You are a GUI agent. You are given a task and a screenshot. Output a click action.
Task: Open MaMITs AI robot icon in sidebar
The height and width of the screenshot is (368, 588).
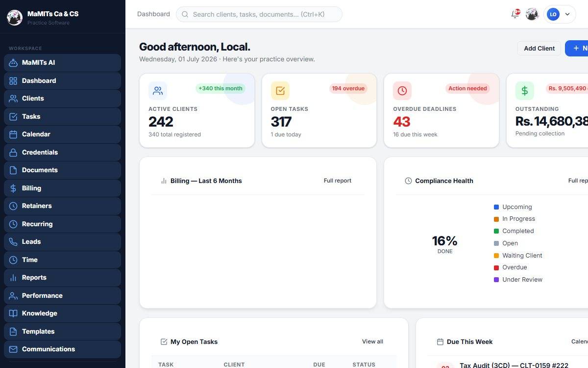coord(13,63)
